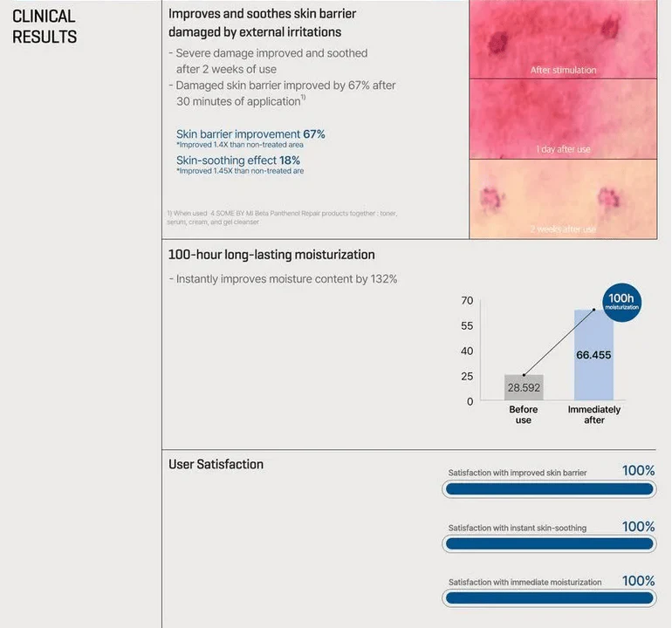Select the 1 day after use photo
672x628 pixels.
[x=563, y=119]
